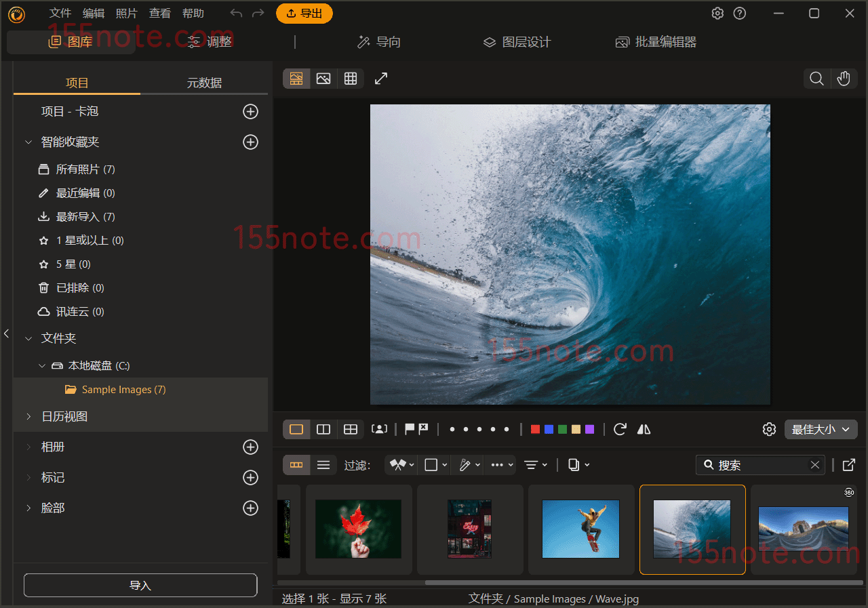The width and height of the screenshot is (868, 608).
Task: Click the rotate image icon
Action: [x=619, y=429]
